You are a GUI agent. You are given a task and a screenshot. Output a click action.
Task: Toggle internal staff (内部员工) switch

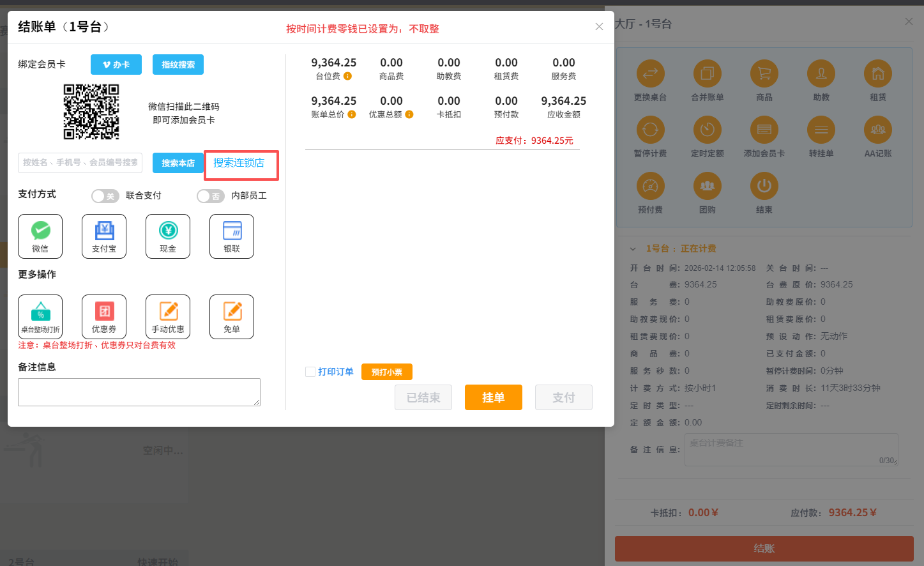(x=210, y=196)
